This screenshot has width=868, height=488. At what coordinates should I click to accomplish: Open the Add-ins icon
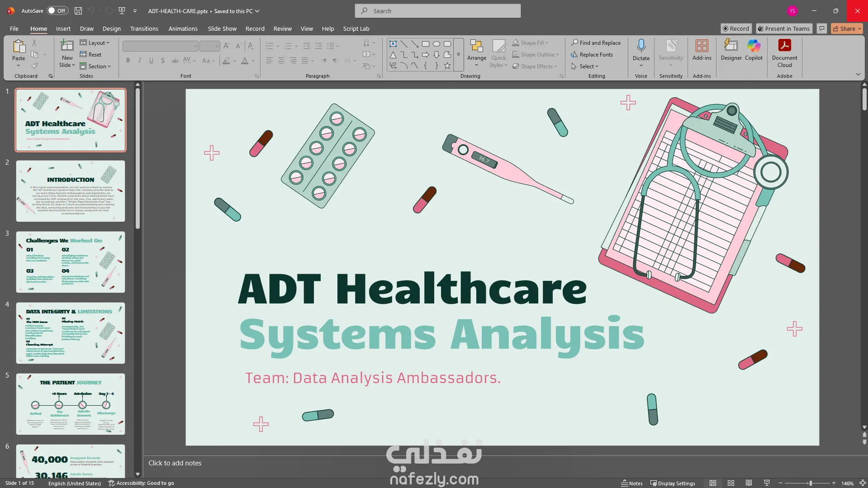(x=702, y=46)
